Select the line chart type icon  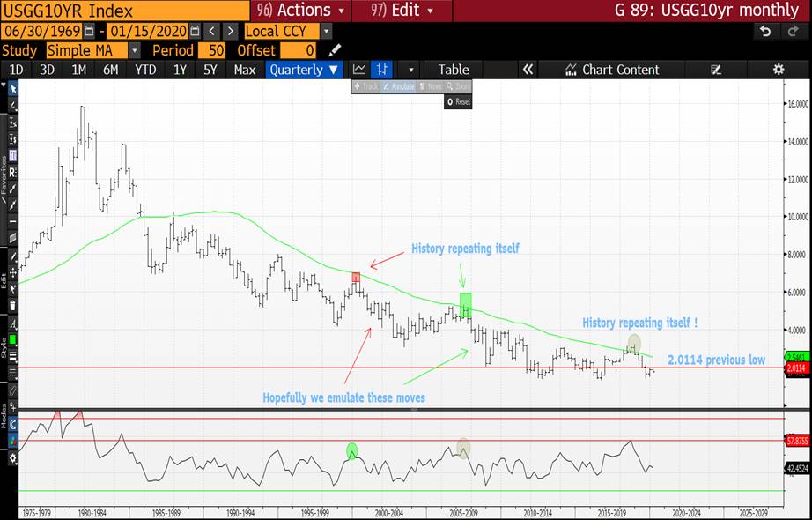pos(359,70)
